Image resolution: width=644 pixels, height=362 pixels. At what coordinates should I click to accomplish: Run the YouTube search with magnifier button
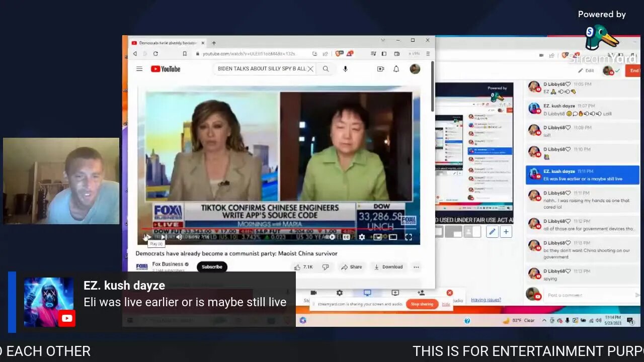[326, 69]
